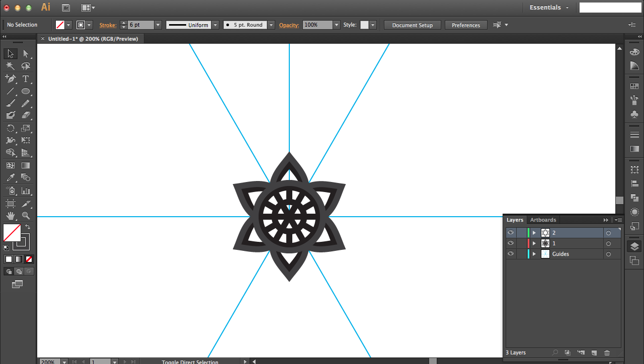Click target circle of layer 1
Screen dimensions: 644x364
pyautogui.click(x=608, y=243)
